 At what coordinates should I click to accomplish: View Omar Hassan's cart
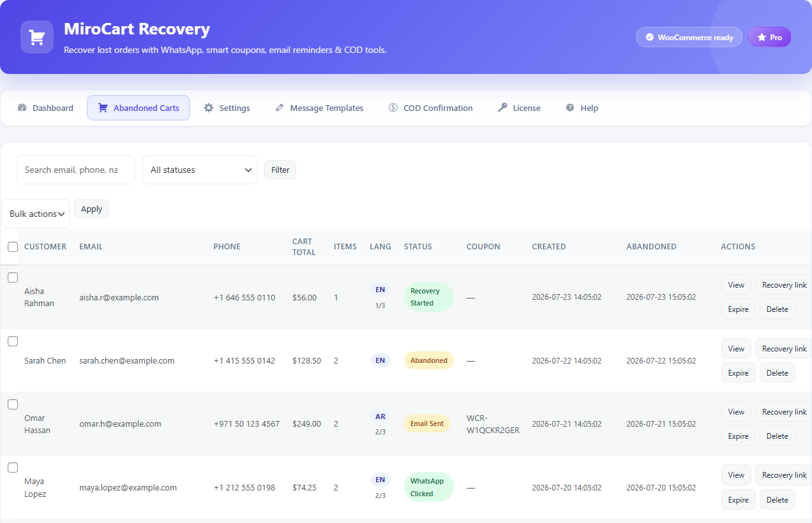click(x=736, y=412)
